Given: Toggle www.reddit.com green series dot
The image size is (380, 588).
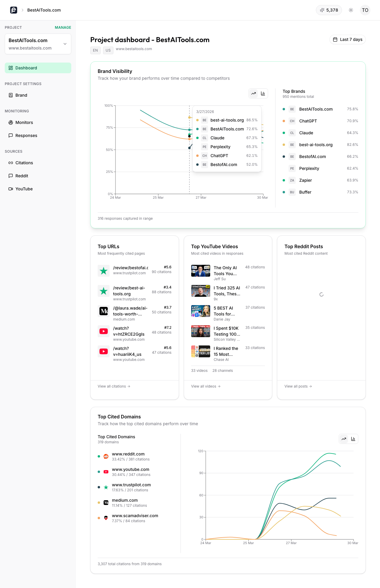Looking at the screenshot, I should point(99,456).
